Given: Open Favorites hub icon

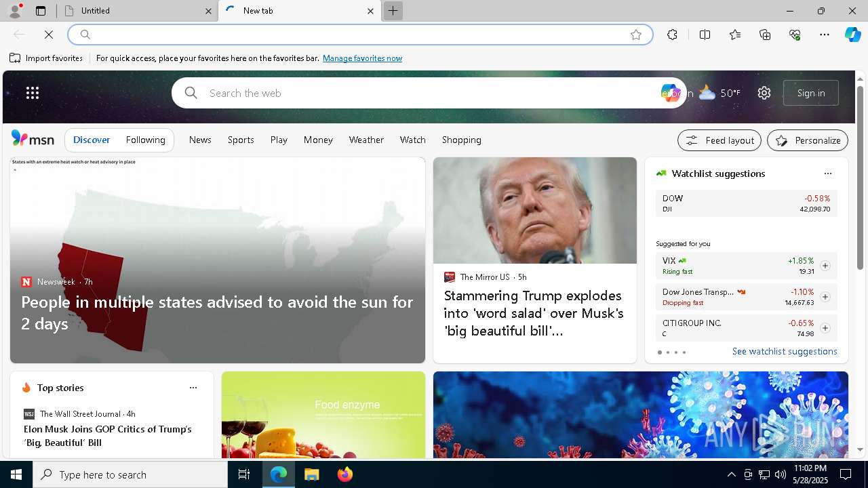Looking at the screenshot, I should click(x=735, y=35).
